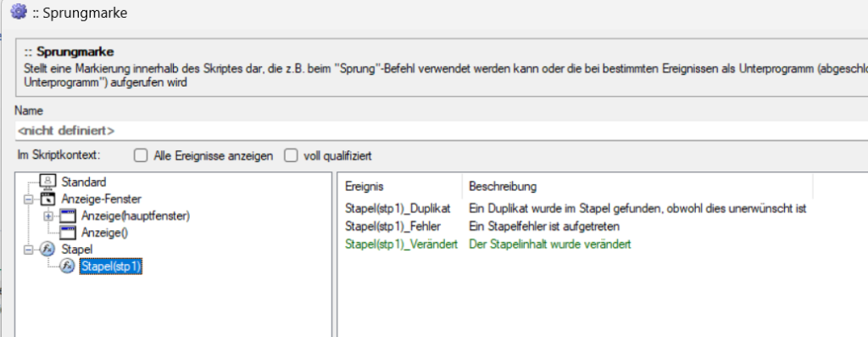Screen dimensions: 868x337
Task: Click the Sprungmarke gear icon in title bar
Action: coord(19,12)
